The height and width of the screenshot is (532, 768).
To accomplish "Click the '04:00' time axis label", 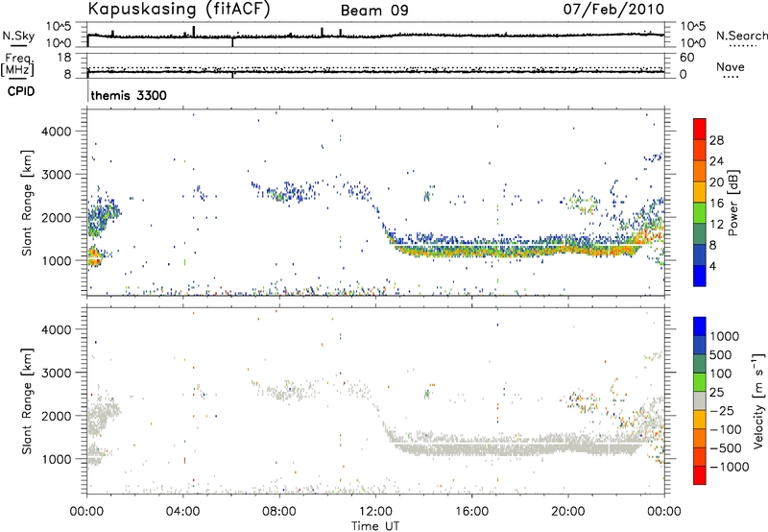I will tap(183, 512).
